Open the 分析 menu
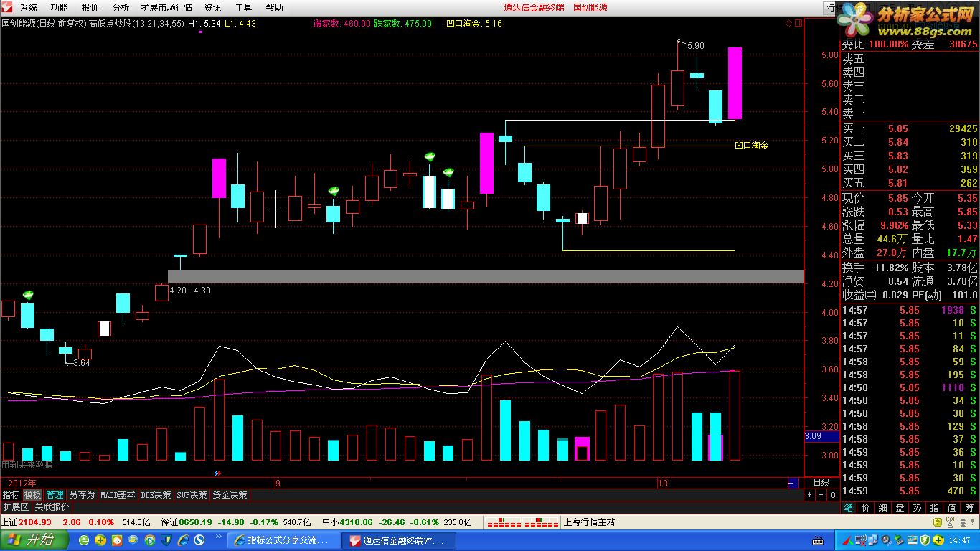This screenshot has width=980, height=551. pos(121,7)
